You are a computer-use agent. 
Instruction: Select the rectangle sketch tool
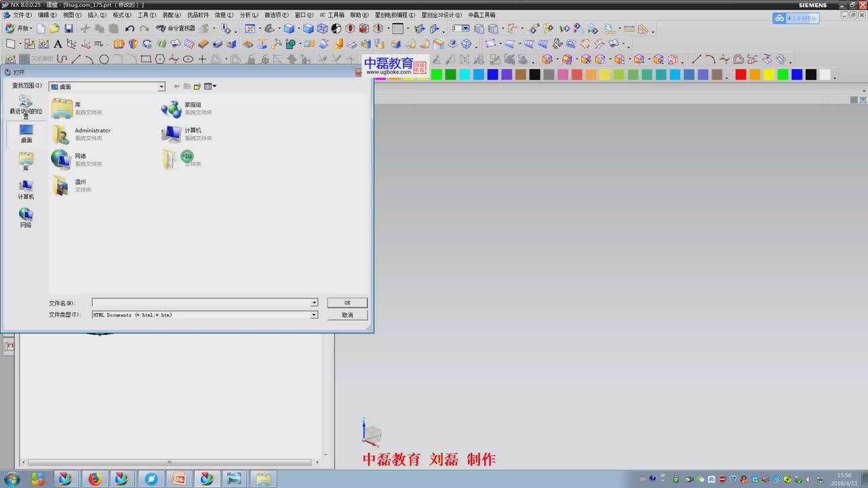click(146, 60)
